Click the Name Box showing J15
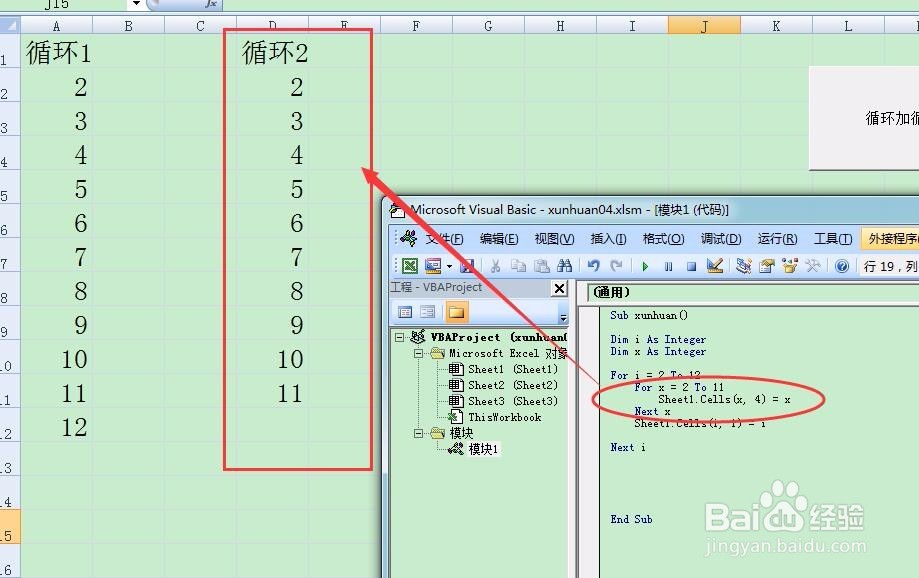The width and height of the screenshot is (919, 578). (x=55, y=5)
